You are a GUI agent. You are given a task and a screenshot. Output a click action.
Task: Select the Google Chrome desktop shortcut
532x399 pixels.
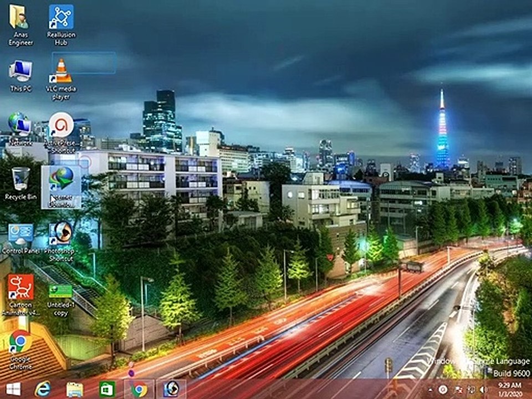coord(21,350)
